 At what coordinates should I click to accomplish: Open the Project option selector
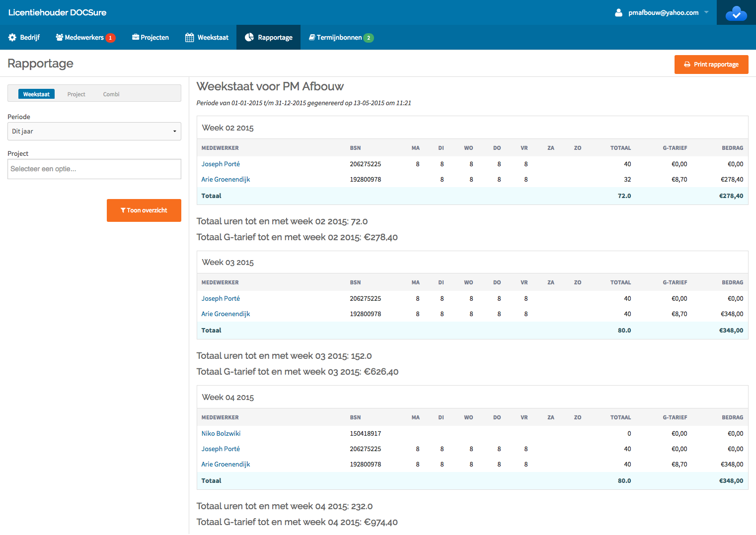(94, 169)
